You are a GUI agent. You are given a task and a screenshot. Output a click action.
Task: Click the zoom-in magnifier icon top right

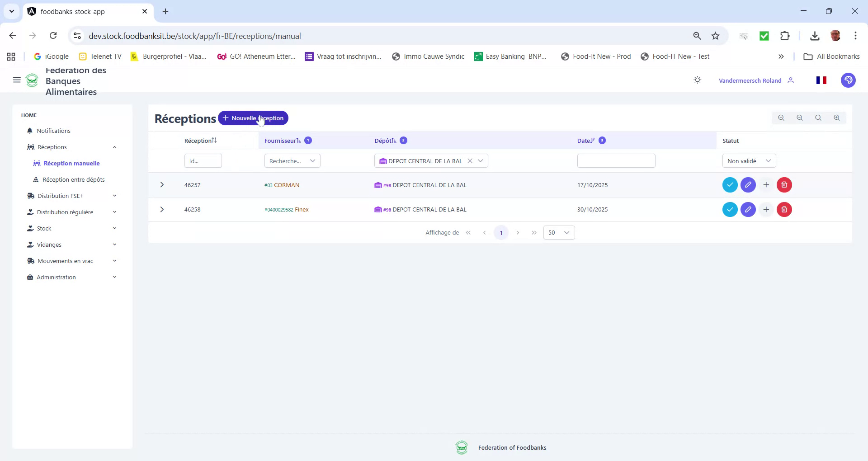(x=836, y=118)
